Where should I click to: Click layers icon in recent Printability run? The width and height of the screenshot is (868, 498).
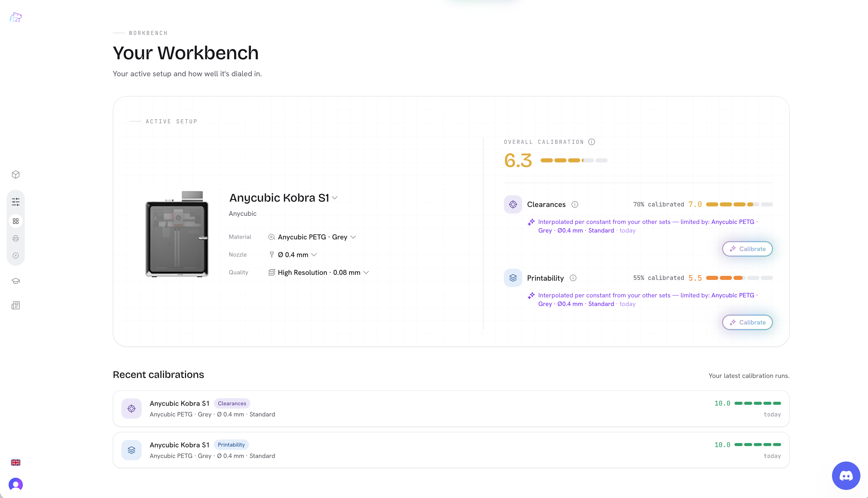(131, 450)
